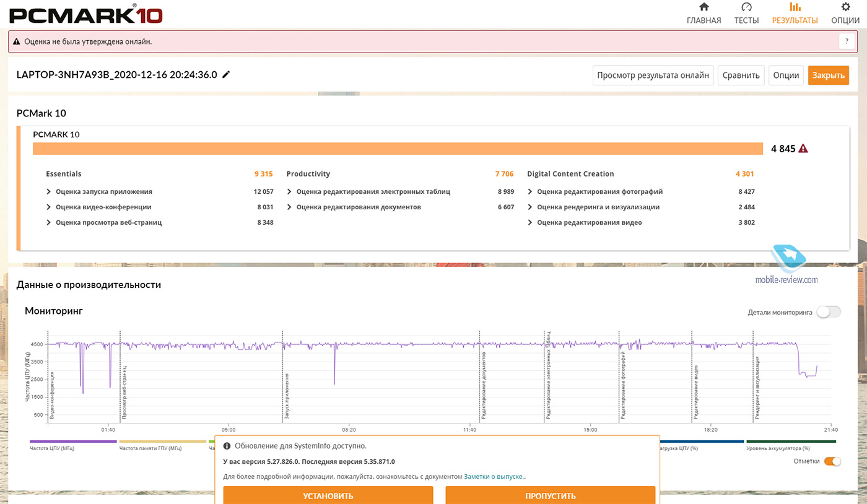Edit result name with the pencil icon
This screenshot has height=504, width=867.
pos(226,75)
